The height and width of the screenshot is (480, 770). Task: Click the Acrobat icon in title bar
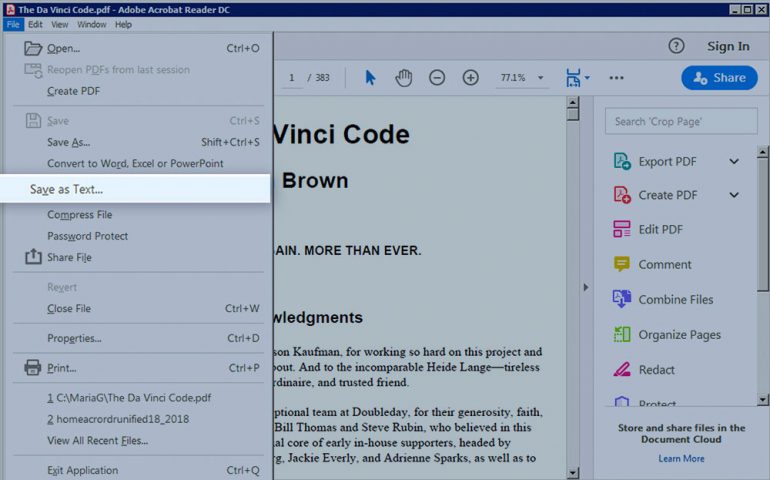point(9,9)
